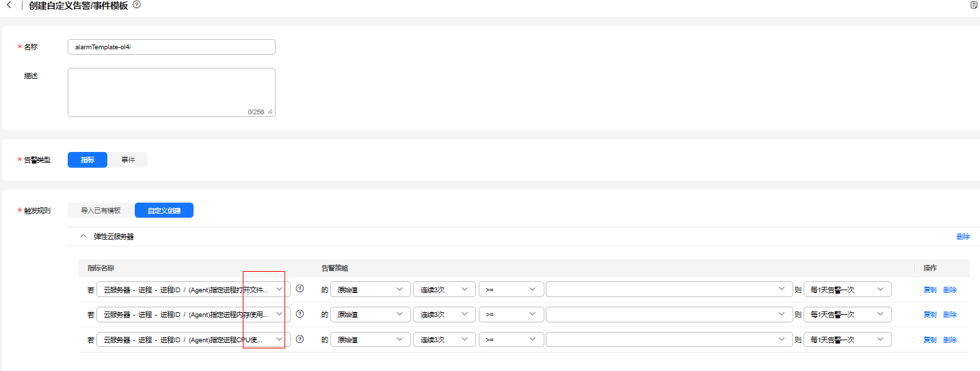Image resolution: width=980 pixels, height=371 pixels.
Task: Click the back arrow beside the page title
Action: (x=9, y=5)
